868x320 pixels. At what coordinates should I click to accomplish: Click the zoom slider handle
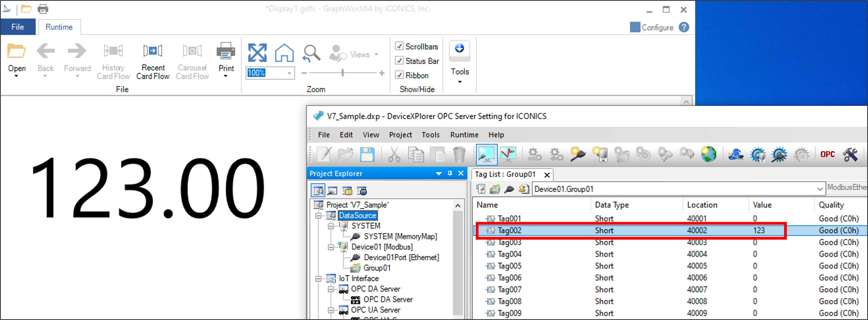[x=343, y=73]
